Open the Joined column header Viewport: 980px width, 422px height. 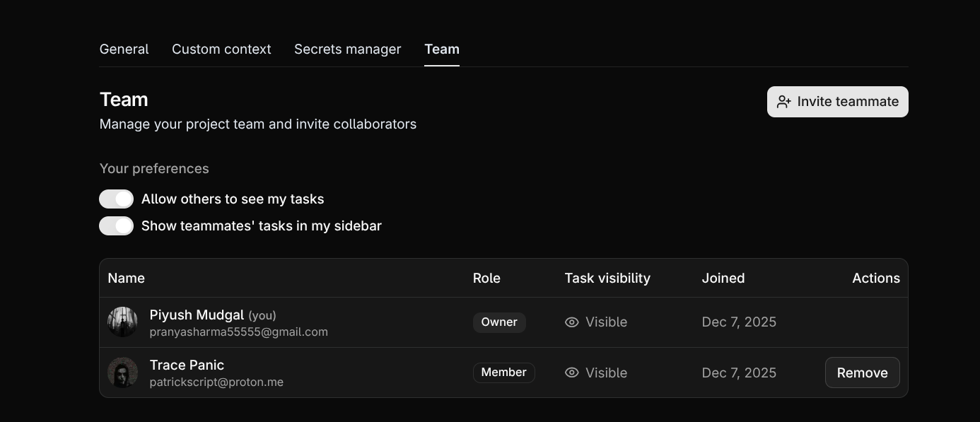point(723,278)
